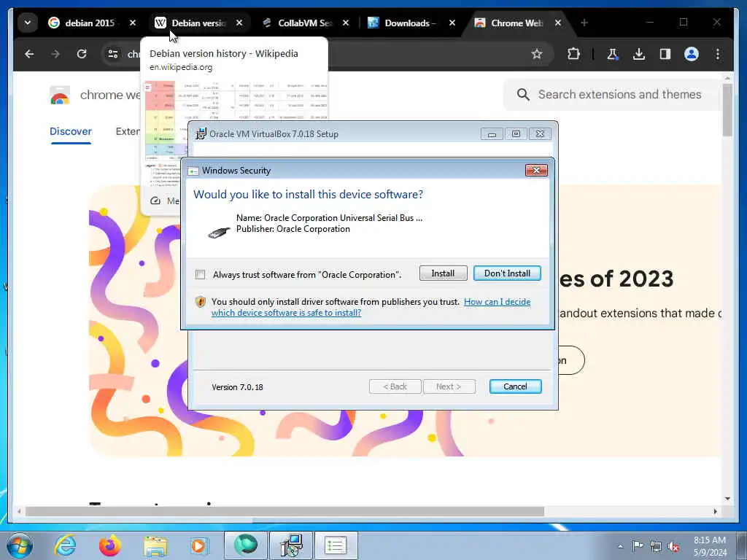747x560 pixels.
Task: Bookmark this page with the star
Action: click(537, 54)
